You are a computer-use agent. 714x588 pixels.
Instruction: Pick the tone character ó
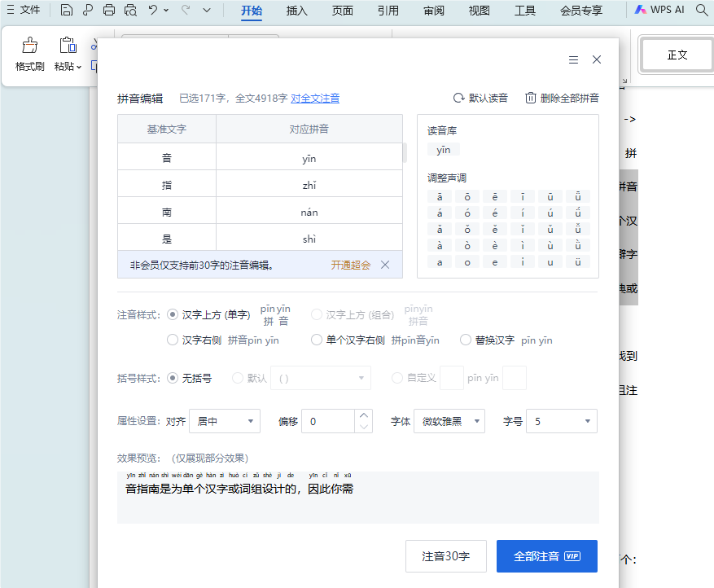(467, 213)
